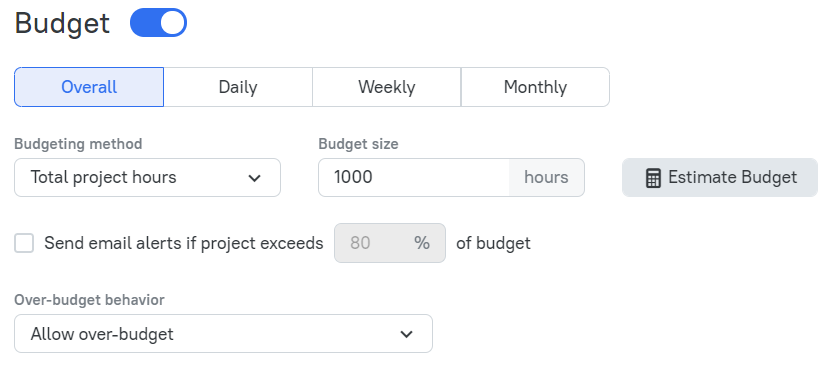828x374 pixels.
Task: Click the Budget size label
Action: (359, 144)
